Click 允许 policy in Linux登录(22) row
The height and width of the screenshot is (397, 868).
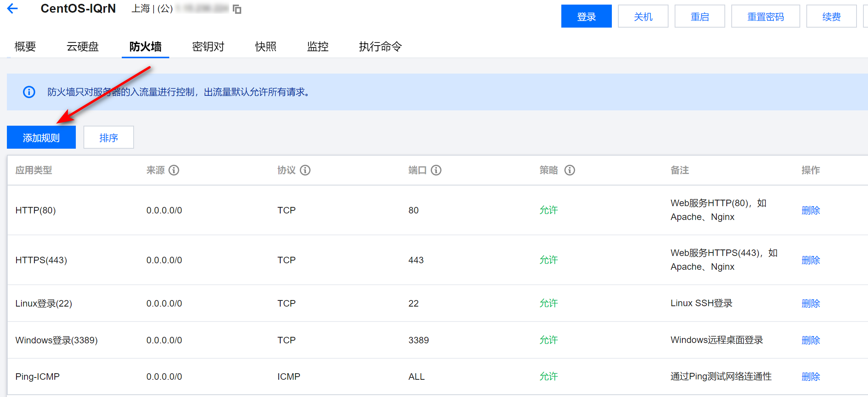(549, 303)
